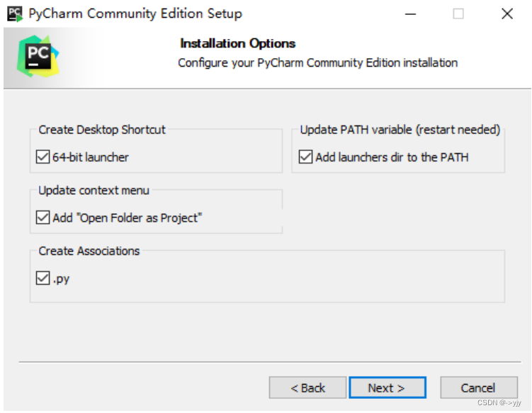The image size is (532, 413).
Task: Click the large PyCharm PC logo
Action: tap(38, 57)
